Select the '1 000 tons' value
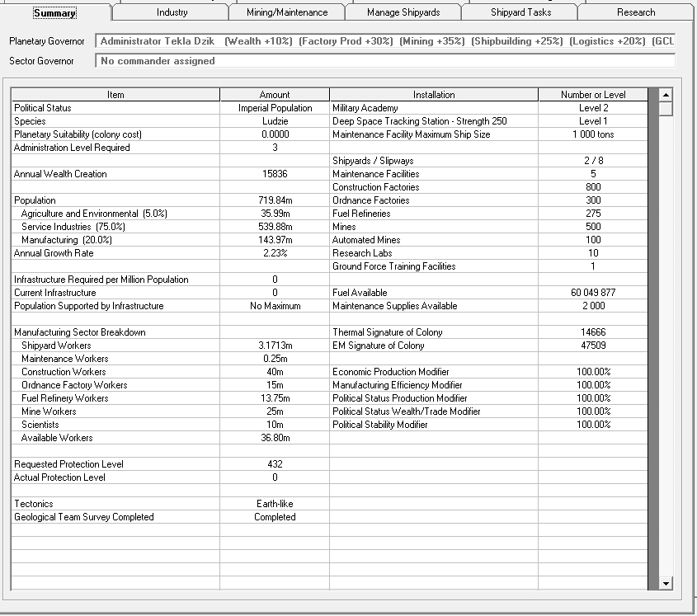The width and height of the screenshot is (697, 616). (x=593, y=134)
